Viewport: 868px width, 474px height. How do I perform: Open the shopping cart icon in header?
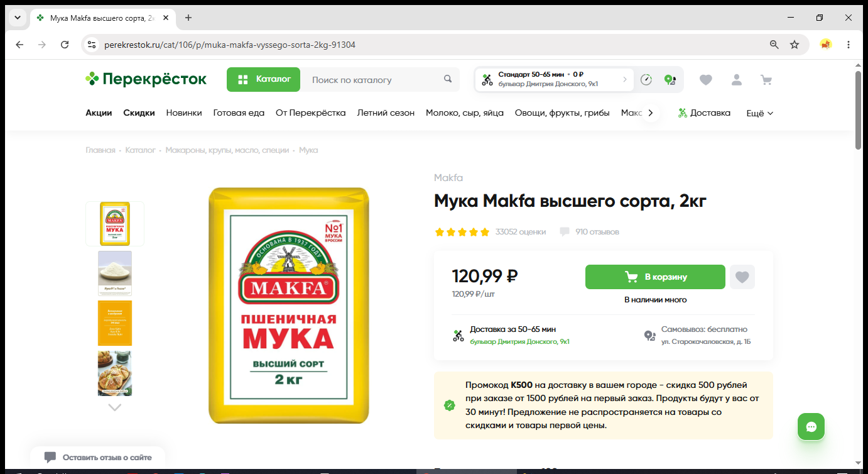point(766,80)
